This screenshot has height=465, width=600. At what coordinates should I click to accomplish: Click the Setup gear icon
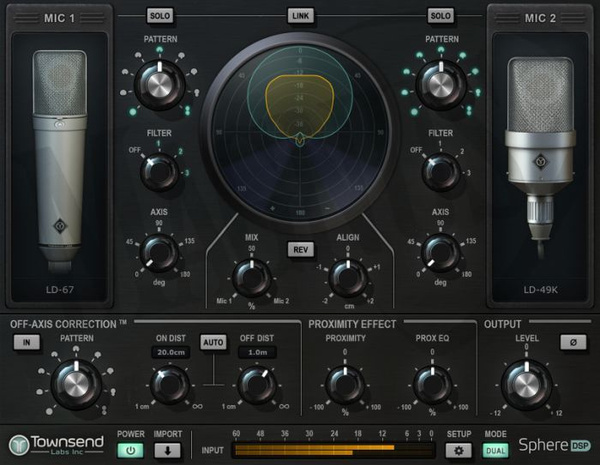(459, 451)
